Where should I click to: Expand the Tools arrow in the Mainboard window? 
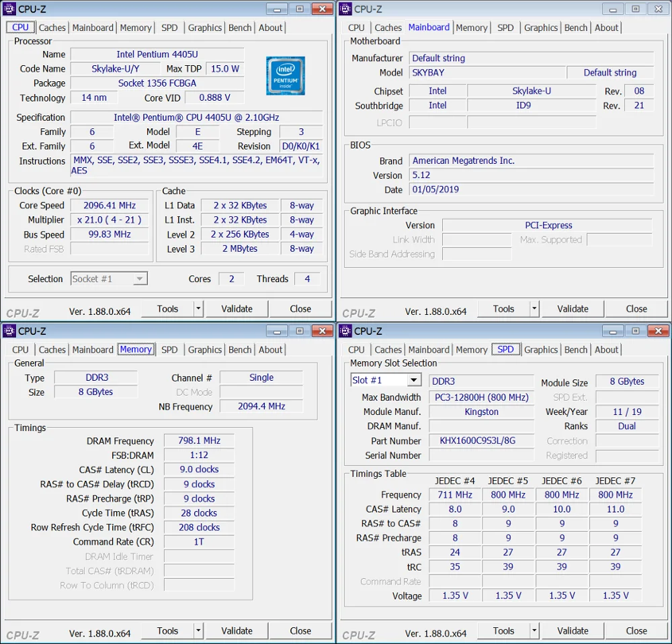coord(534,308)
